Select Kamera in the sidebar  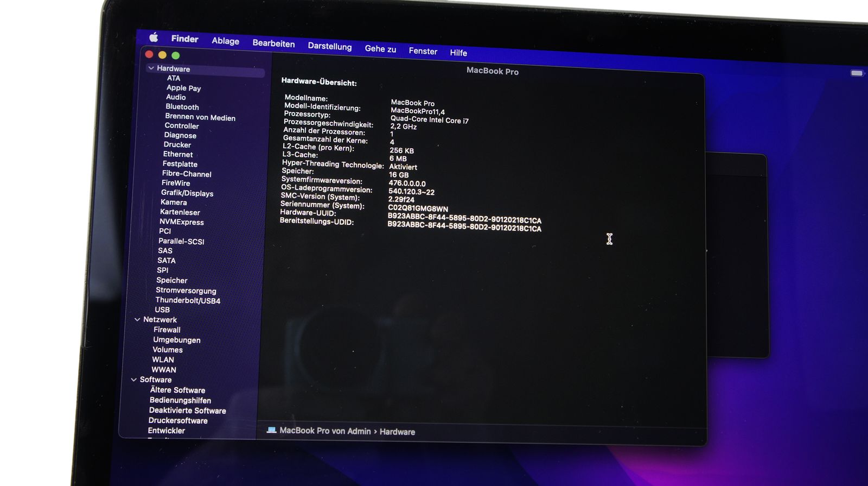point(173,202)
